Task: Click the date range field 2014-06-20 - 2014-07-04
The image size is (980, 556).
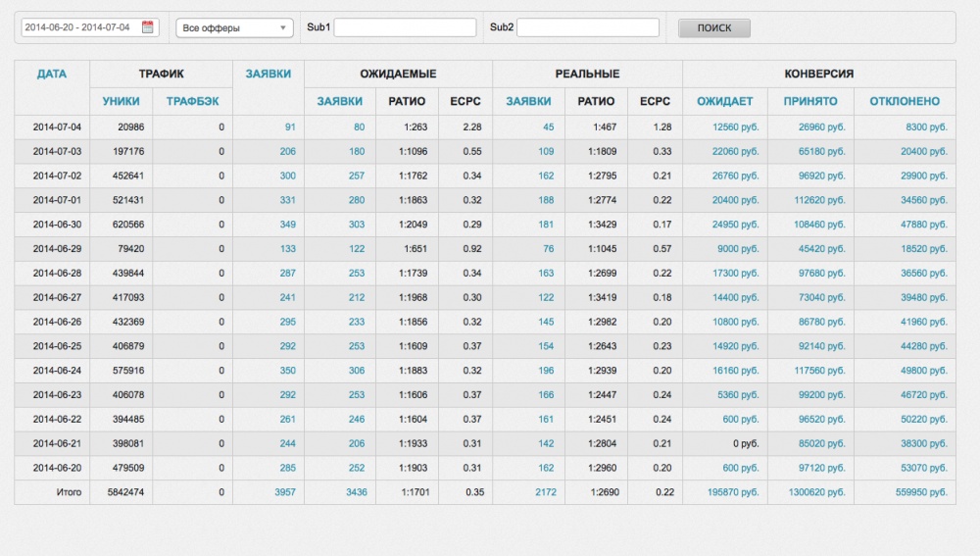Action: 90,27
